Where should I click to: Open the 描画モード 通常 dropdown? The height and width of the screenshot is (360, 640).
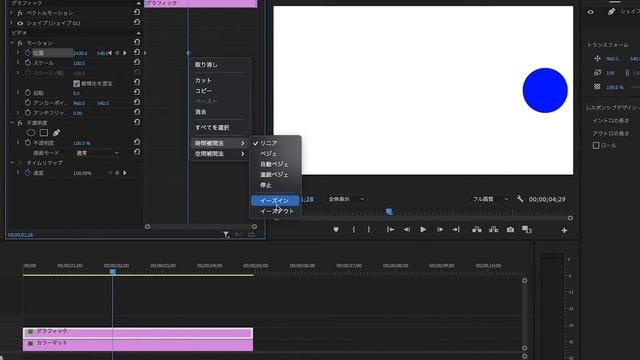coord(97,153)
